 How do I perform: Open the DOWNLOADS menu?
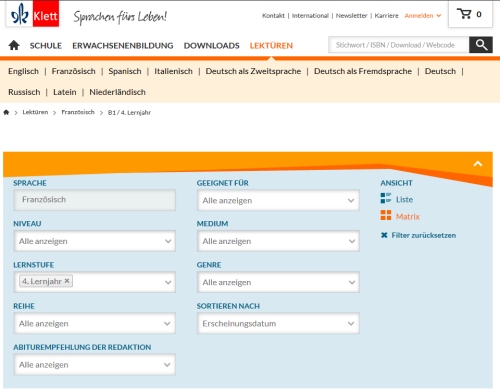coord(211,45)
